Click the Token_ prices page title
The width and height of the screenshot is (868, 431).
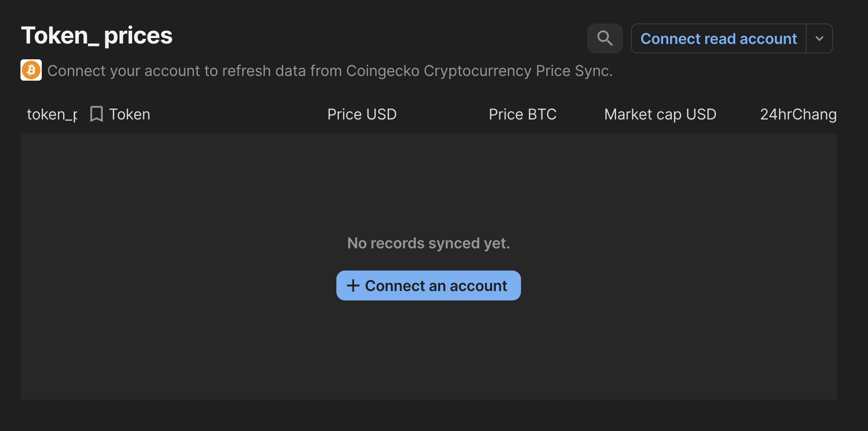pyautogui.click(x=97, y=35)
